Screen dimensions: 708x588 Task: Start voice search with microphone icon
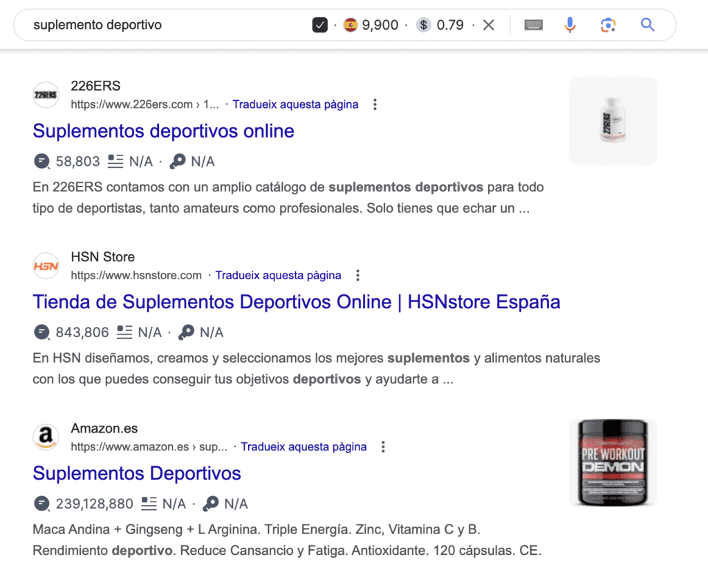pos(570,25)
